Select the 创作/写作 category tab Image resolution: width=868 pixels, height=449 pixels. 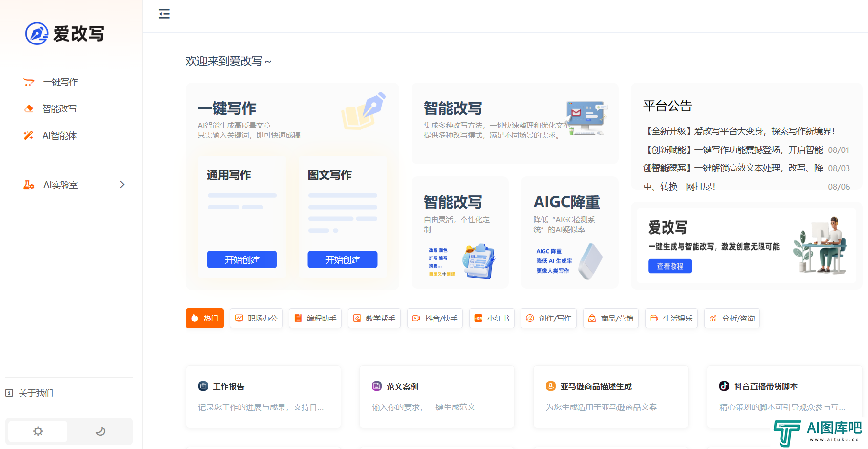click(549, 318)
